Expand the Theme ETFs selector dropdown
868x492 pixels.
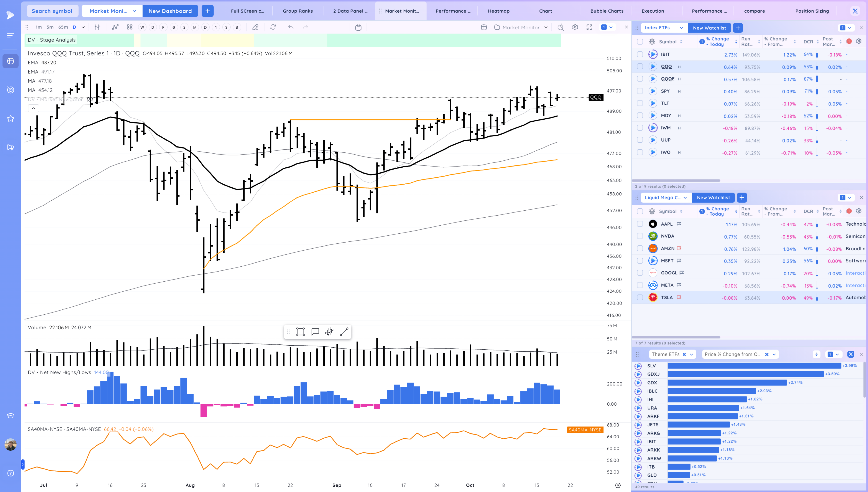(691, 354)
